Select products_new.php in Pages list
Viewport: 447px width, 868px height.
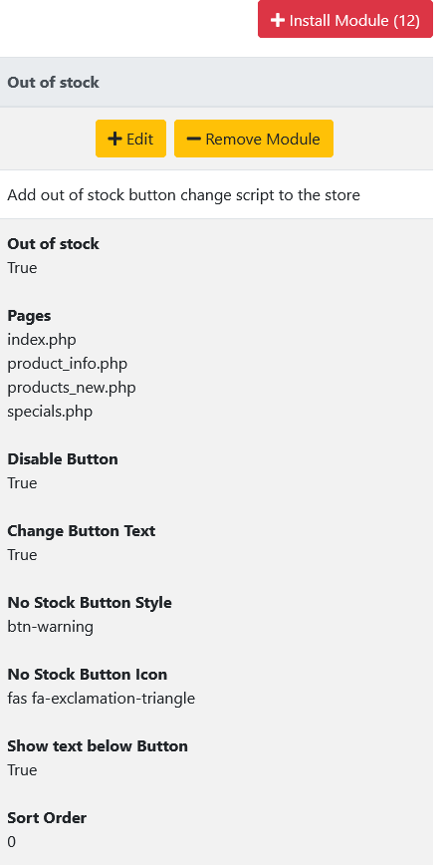point(72,388)
